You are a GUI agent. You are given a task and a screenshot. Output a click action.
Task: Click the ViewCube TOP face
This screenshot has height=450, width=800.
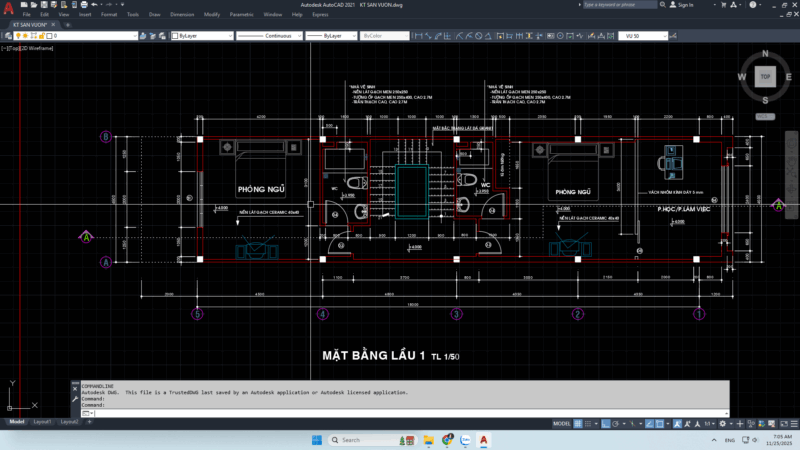765,76
